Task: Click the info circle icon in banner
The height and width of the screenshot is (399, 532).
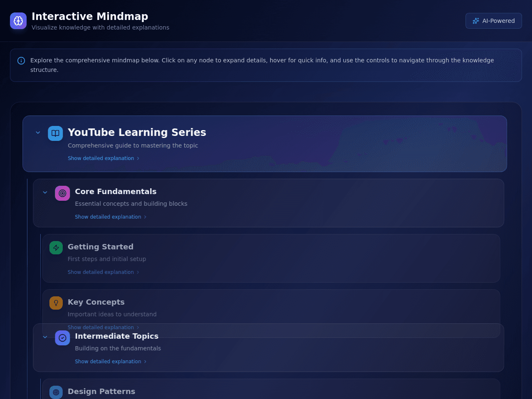Action: [21, 61]
